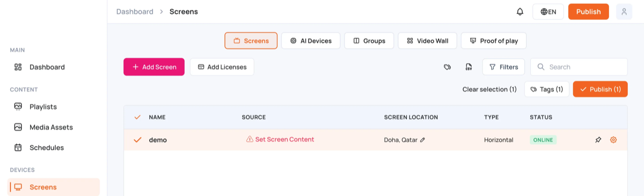644x196 pixels.
Task: Click the tags icon beside Filters
Action: click(447, 67)
